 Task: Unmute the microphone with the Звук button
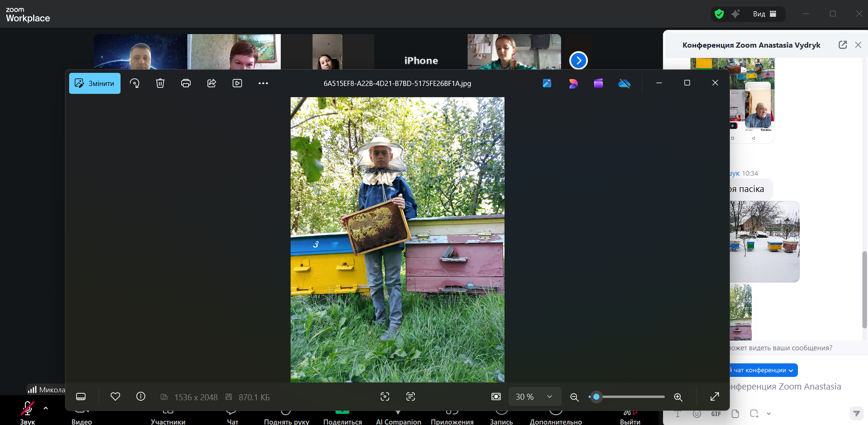coord(28,413)
